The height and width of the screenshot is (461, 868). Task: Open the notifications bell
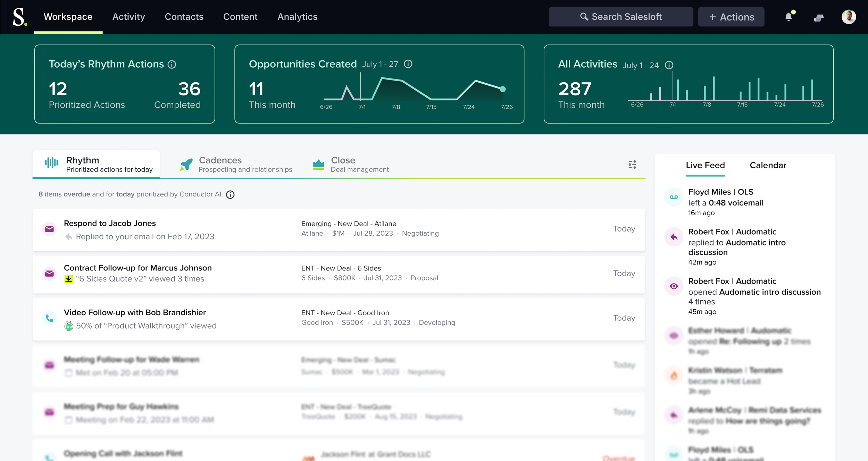pyautogui.click(x=788, y=17)
